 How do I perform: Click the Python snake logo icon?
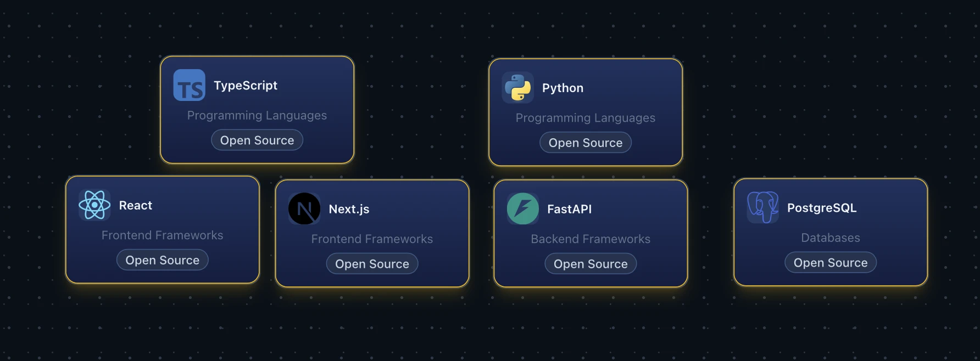pyautogui.click(x=517, y=88)
